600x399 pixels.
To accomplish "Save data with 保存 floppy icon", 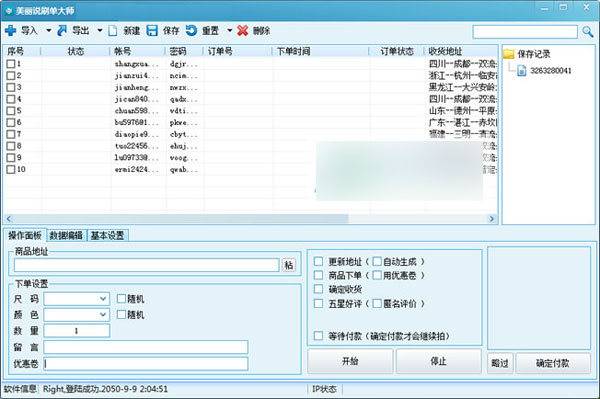I will click(x=152, y=31).
